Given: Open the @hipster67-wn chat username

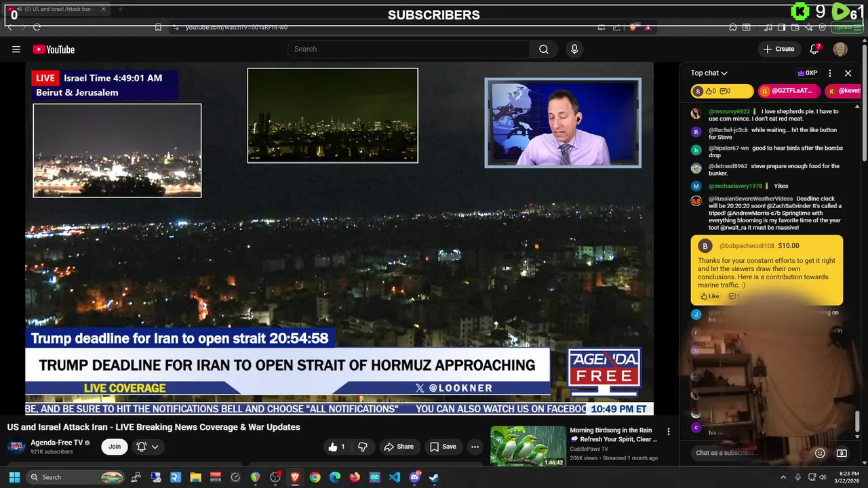Looking at the screenshot, I should (729, 148).
